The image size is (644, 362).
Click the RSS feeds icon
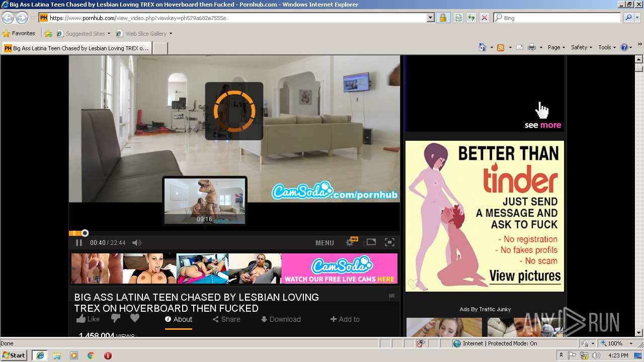coord(501,47)
